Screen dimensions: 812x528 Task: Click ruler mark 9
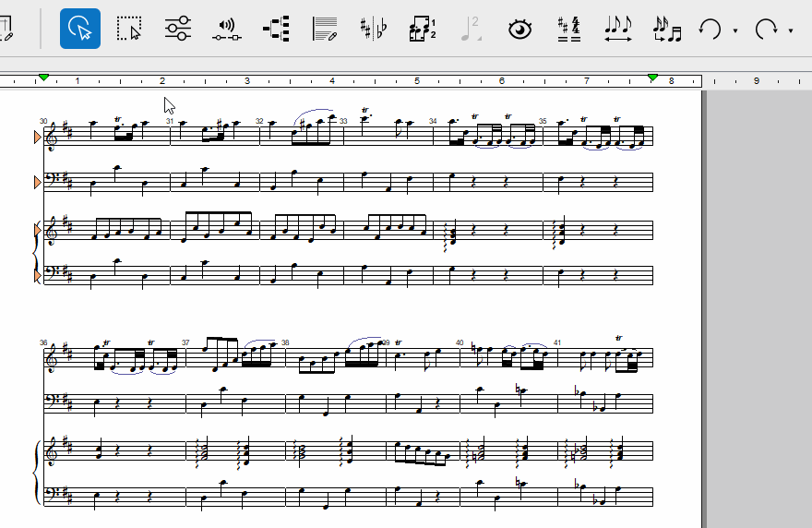pos(757,81)
